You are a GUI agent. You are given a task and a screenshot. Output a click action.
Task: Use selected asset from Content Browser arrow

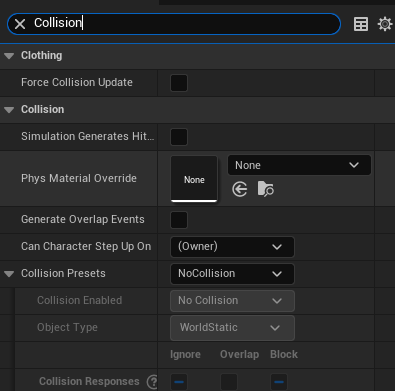(x=240, y=189)
